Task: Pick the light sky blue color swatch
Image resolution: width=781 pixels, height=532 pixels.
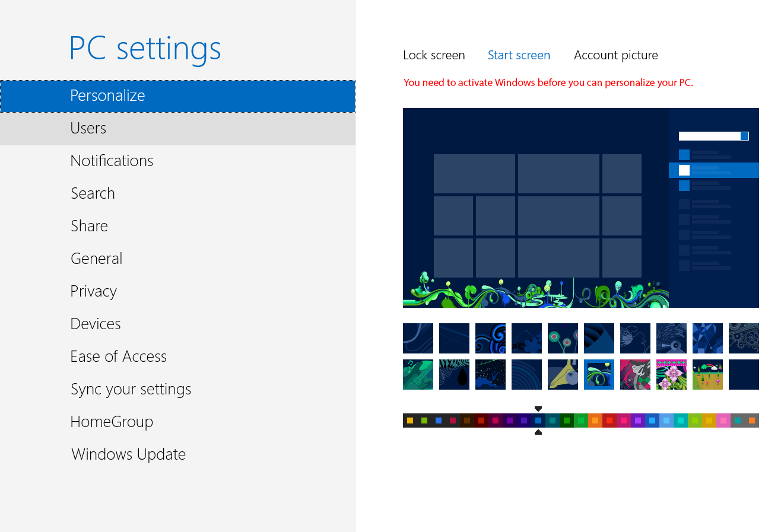Action: (666, 420)
